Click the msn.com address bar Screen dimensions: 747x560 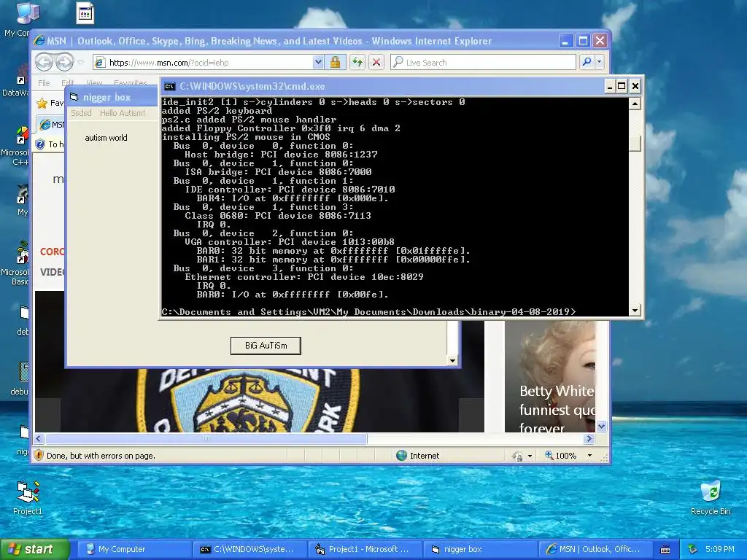pos(203,63)
